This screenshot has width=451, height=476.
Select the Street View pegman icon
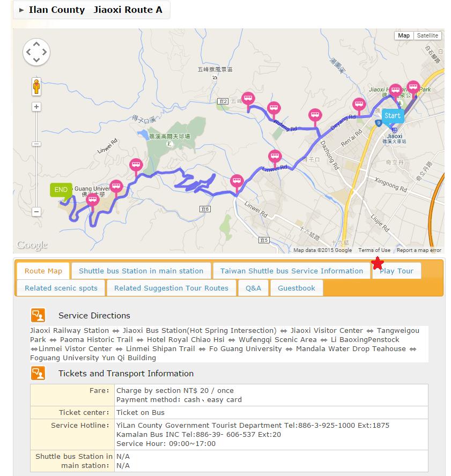coord(36,86)
